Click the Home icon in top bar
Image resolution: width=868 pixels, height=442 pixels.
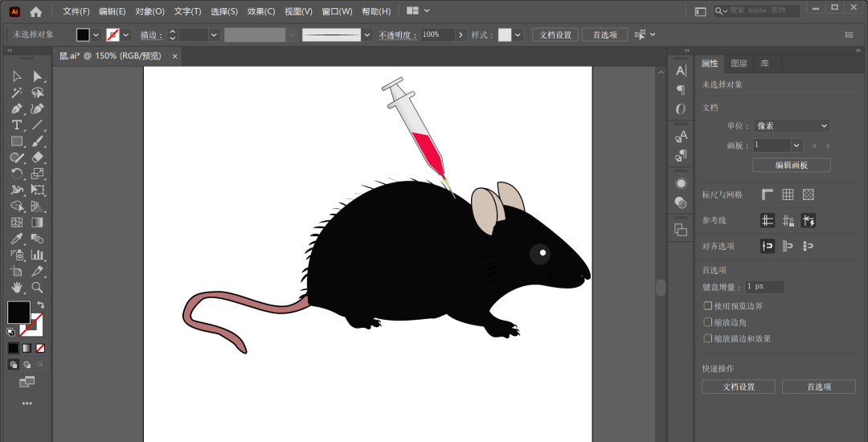pyautogui.click(x=35, y=11)
